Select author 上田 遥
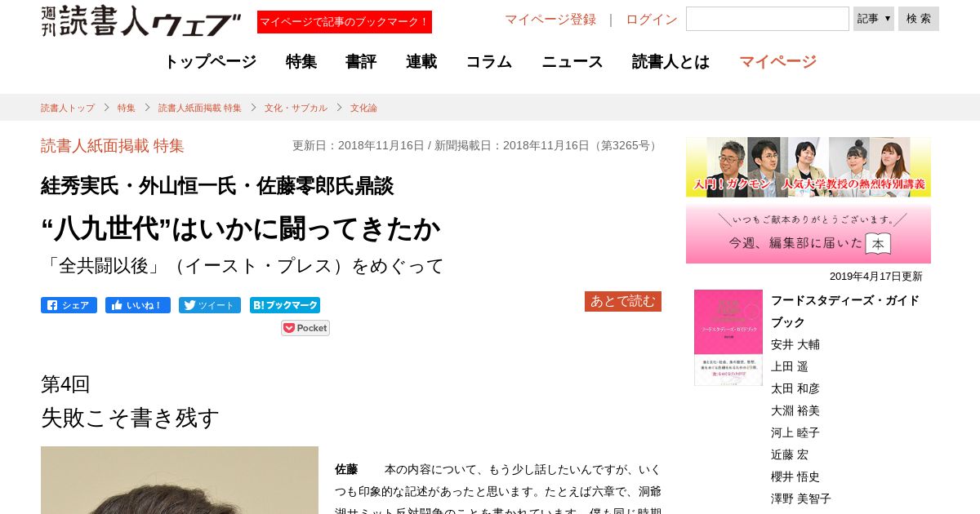 790,366
